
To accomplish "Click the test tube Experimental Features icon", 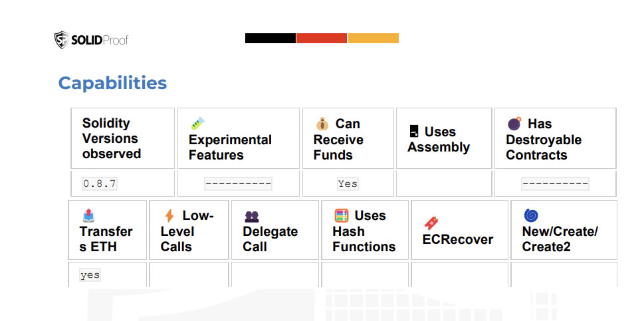I will [x=197, y=124].
